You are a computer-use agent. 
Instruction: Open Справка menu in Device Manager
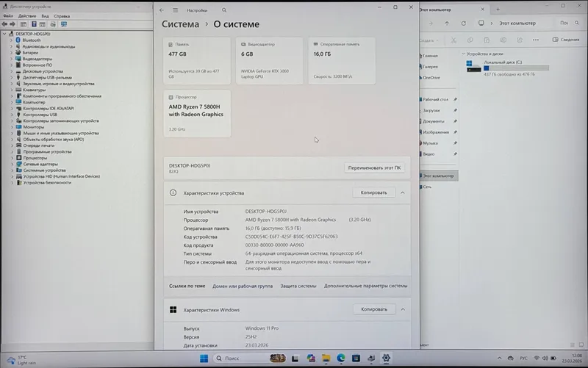point(62,16)
